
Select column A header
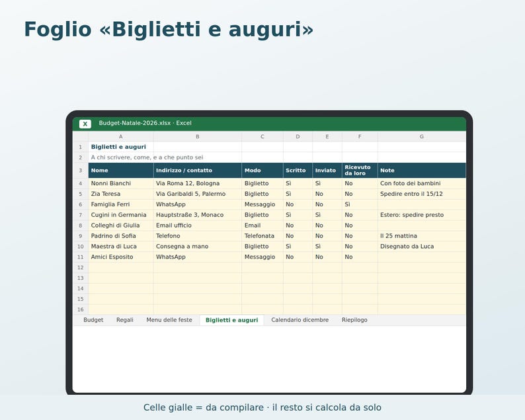click(x=121, y=136)
